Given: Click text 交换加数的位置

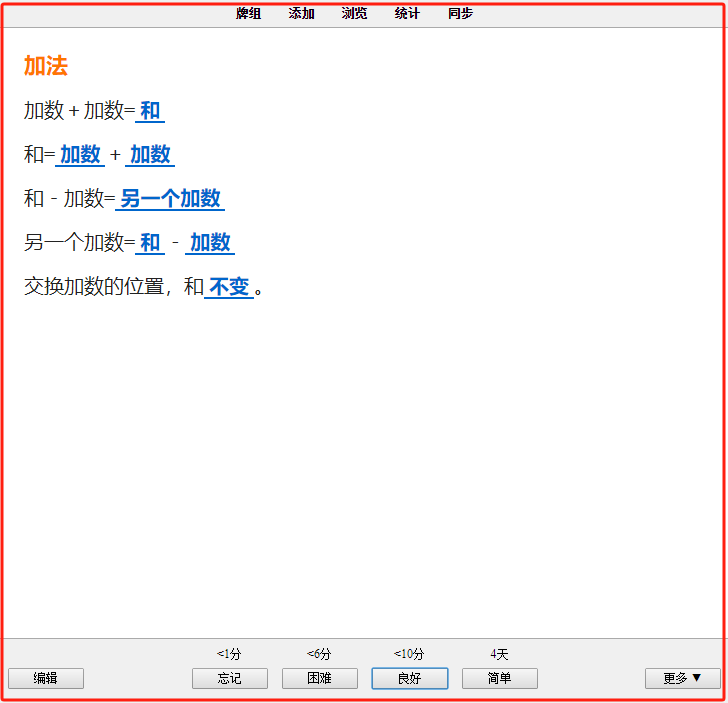Looking at the screenshot, I should tap(94, 286).
